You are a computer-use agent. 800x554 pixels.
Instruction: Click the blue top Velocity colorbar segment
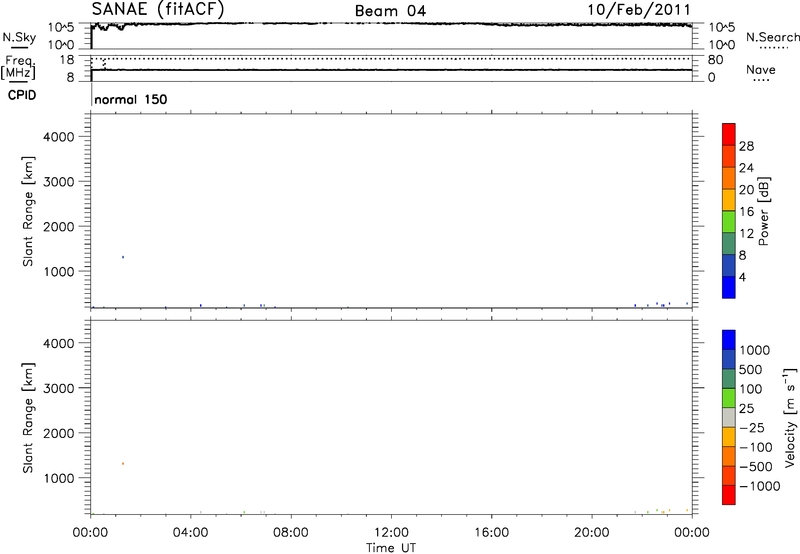pyautogui.click(x=729, y=340)
